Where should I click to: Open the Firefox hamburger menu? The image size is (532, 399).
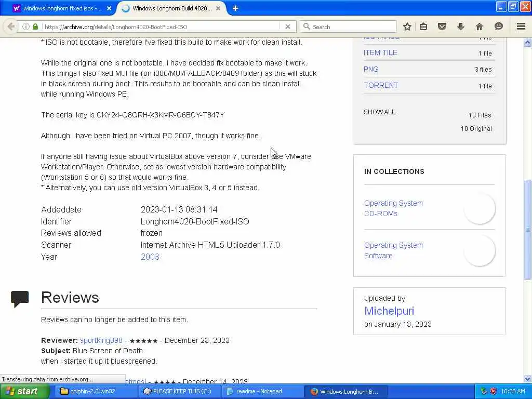[x=521, y=26]
